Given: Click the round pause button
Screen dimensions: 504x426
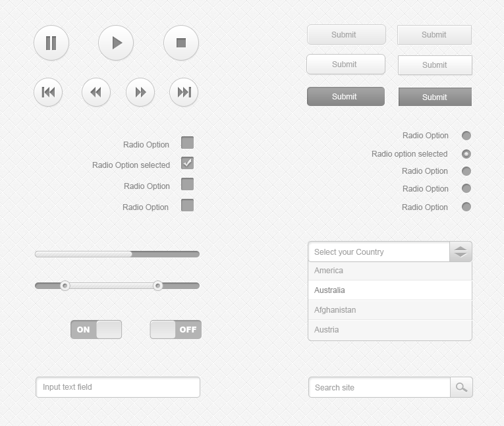Looking at the screenshot, I should (x=51, y=43).
